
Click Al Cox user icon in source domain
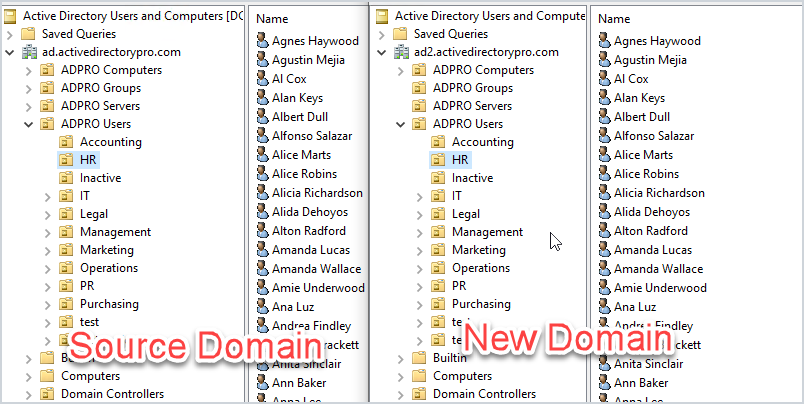pyautogui.click(x=263, y=78)
